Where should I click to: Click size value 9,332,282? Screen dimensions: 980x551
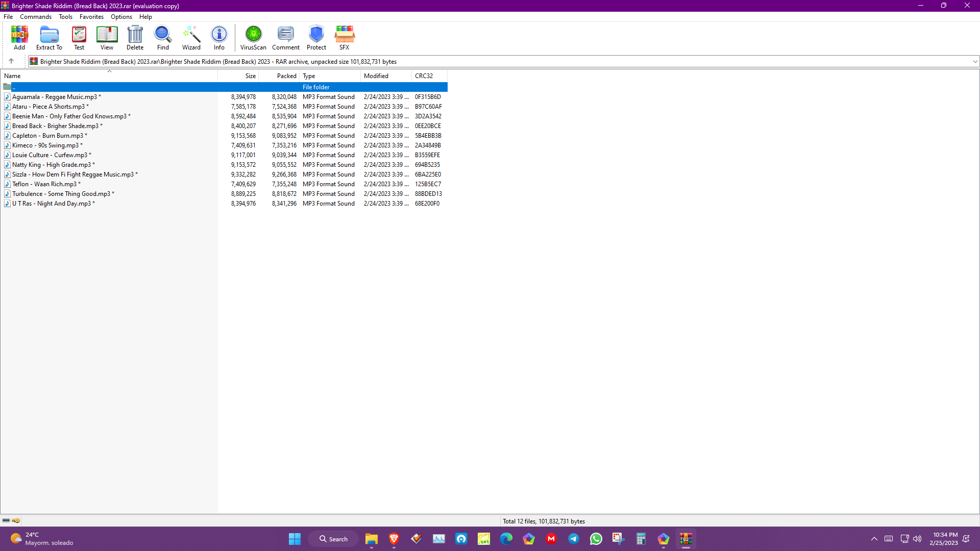(243, 174)
